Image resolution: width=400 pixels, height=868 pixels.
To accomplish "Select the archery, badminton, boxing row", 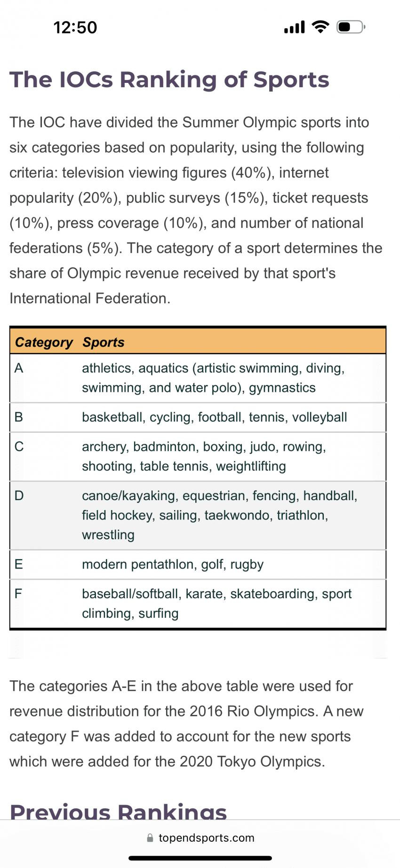I will pyautogui.click(x=198, y=456).
